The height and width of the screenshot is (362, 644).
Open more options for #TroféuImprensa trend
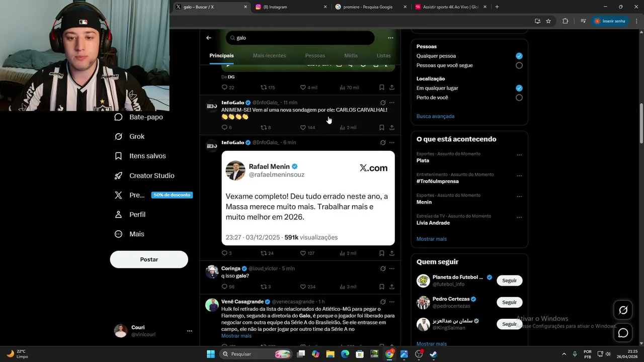click(x=519, y=176)
